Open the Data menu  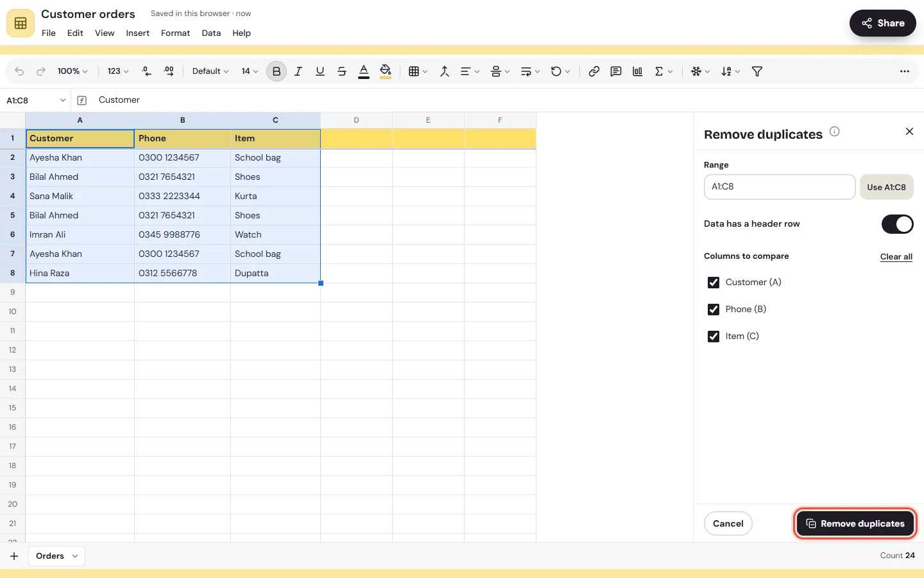pos(211,33)
